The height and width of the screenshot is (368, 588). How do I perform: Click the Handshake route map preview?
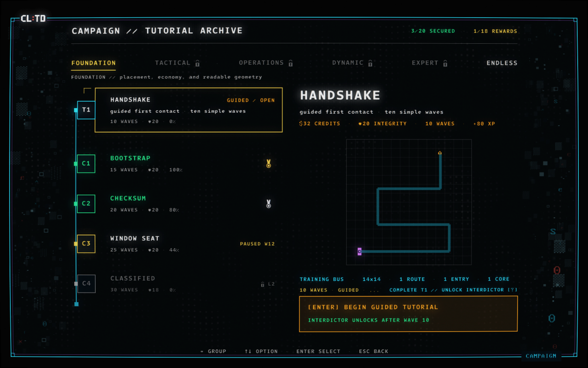[409, 202]
